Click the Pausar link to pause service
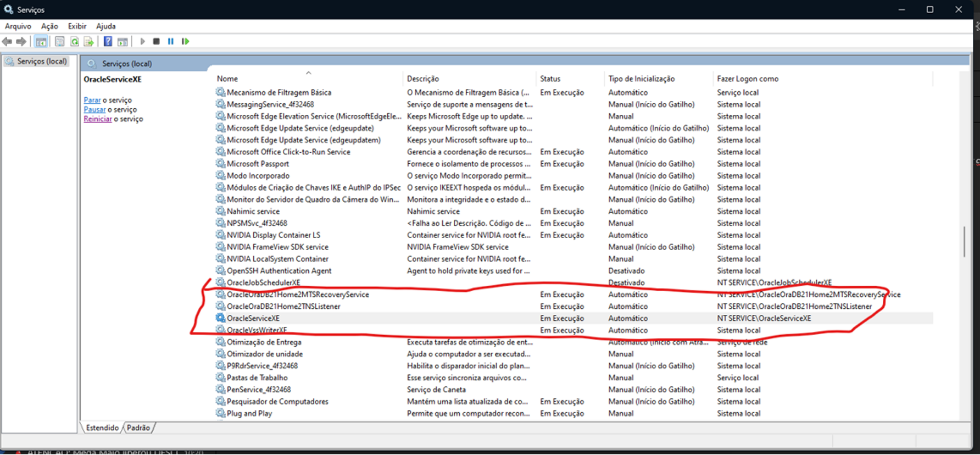The width and height of the screenshot is (980, 455). pos(94,109)
